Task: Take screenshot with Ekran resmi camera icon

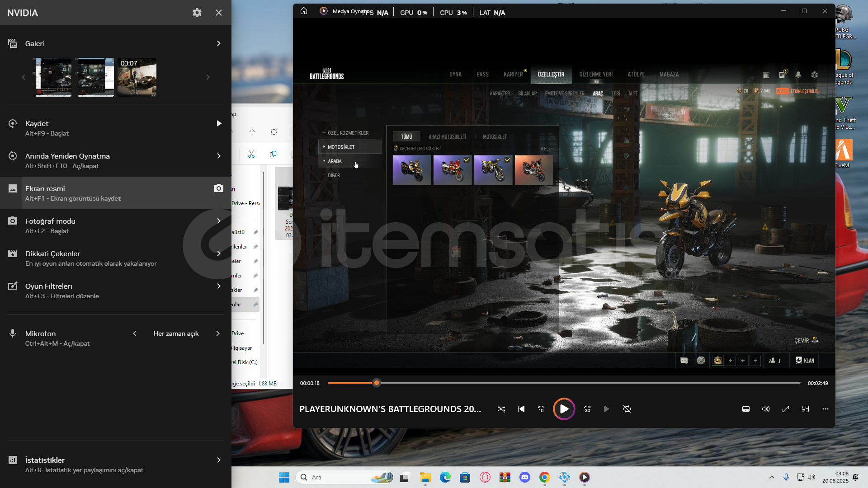Action: (219, 188)
